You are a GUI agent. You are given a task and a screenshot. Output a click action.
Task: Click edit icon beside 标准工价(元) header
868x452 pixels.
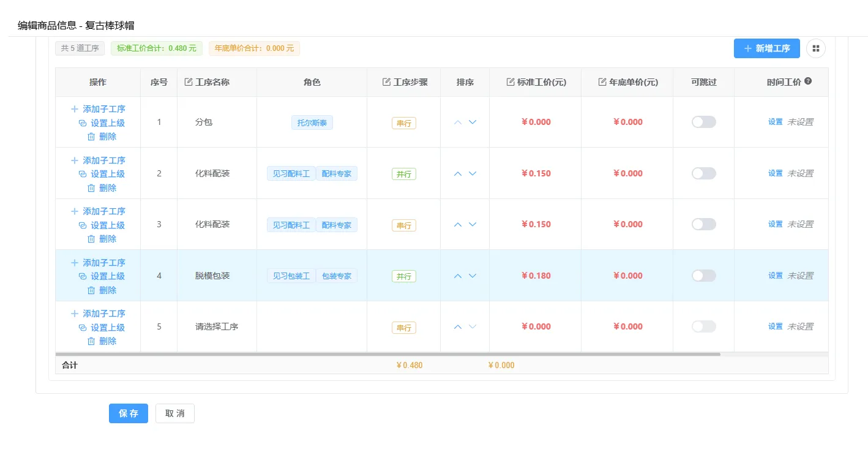pos(511,82)
